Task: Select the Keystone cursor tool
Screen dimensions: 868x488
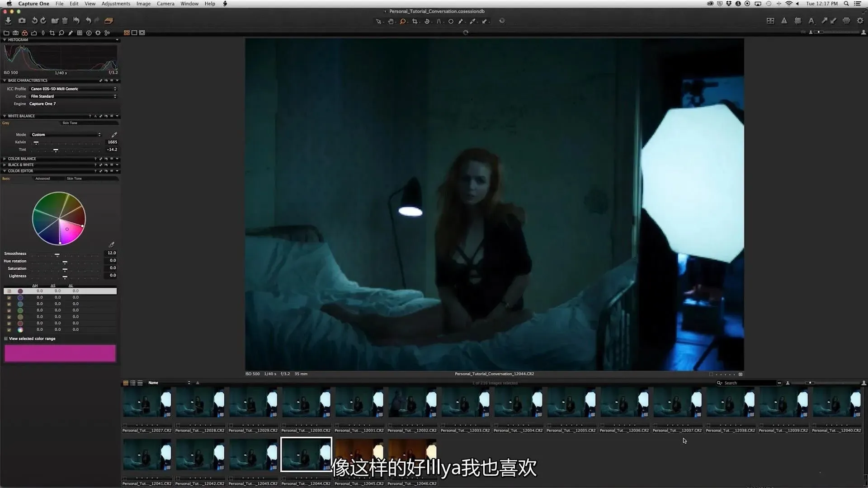Action: (439, 21)
